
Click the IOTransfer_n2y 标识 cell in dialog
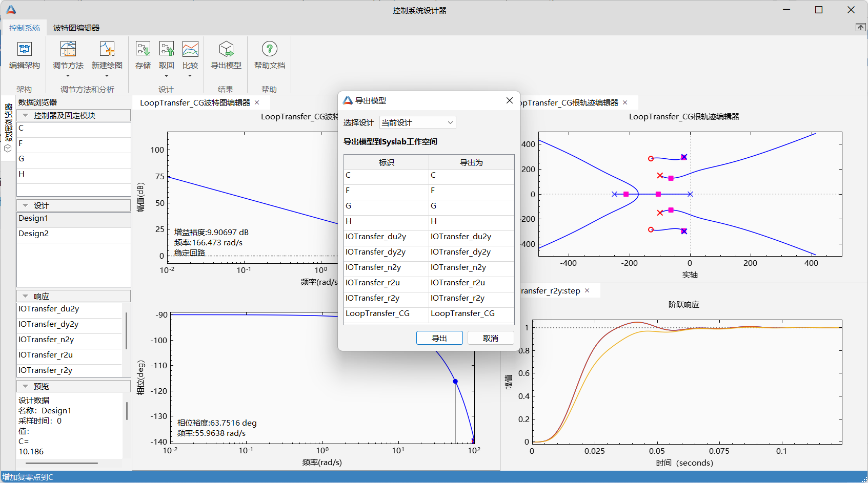pyautogui.click(x=387, y=269)
